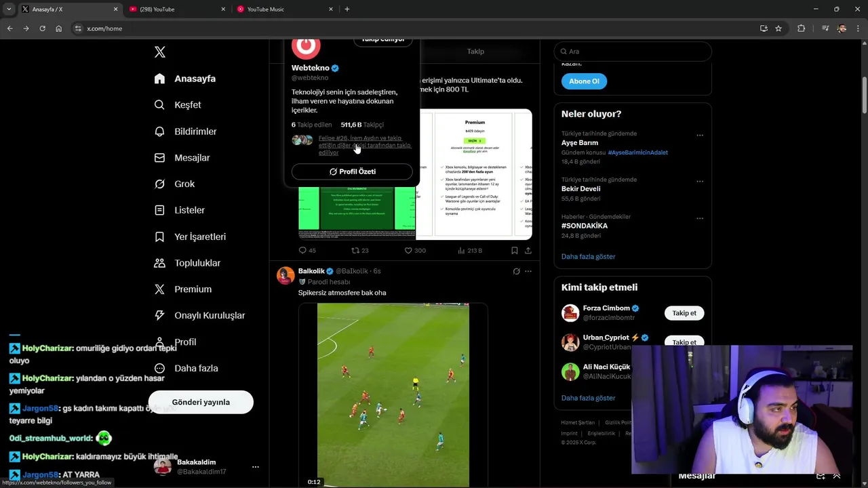This screenshot has width=868, height=488.
Task: Open followers you follow link
Action: 364,145
